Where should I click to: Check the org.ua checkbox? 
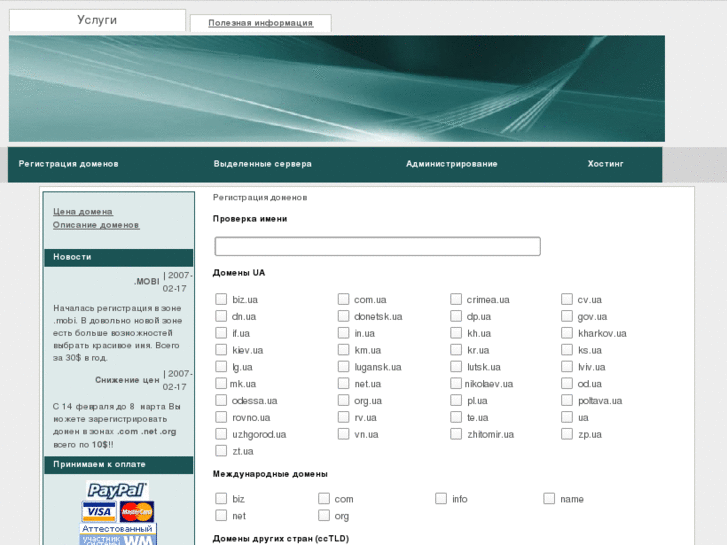click(x=343, y=400)
